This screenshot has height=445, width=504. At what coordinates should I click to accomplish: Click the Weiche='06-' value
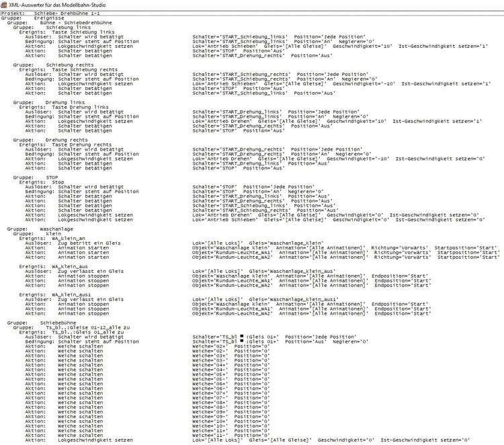pyautogui.click(x=210, y=389)
